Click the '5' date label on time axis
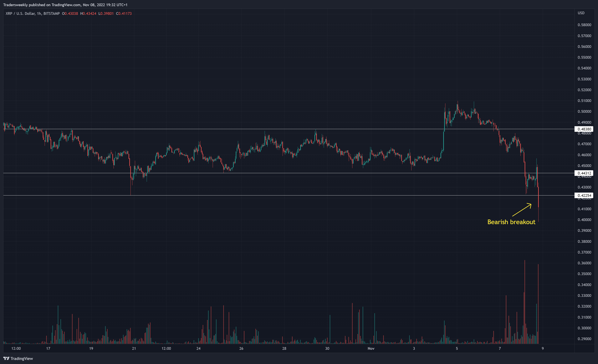Image resolution: width=598 pixels, height=364 pixels. point(457,348)
